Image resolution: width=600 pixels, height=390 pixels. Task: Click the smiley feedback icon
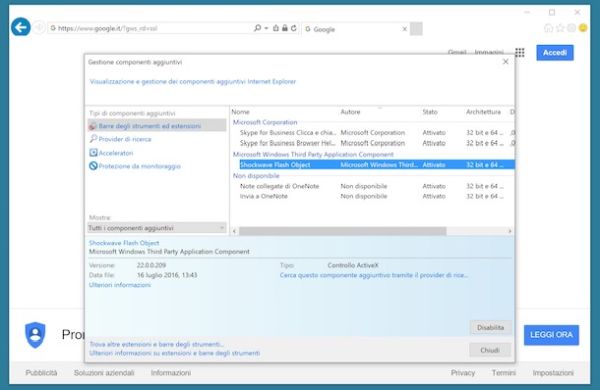pos(583,28)
